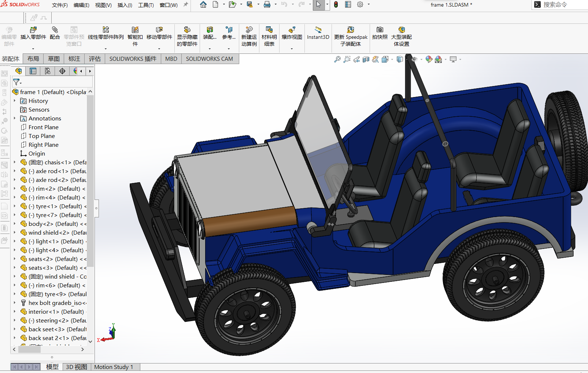588x373 pixels.
Task: Open the DimXpertManager tab
Action: (62, 71)
